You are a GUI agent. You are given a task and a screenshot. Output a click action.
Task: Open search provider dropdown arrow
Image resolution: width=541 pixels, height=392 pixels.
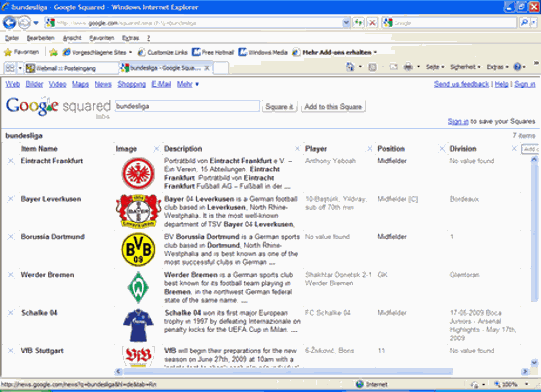[x=533, y=23]
